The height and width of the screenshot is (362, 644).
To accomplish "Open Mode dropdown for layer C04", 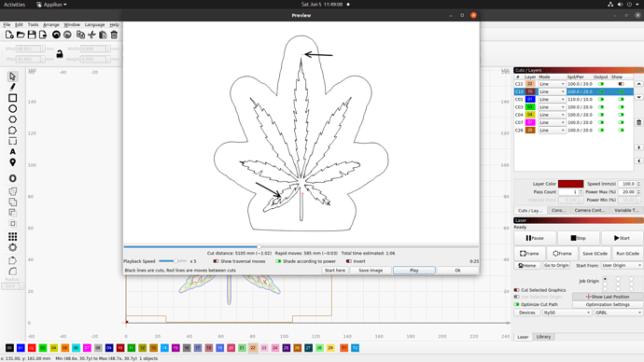I will 552,115.
